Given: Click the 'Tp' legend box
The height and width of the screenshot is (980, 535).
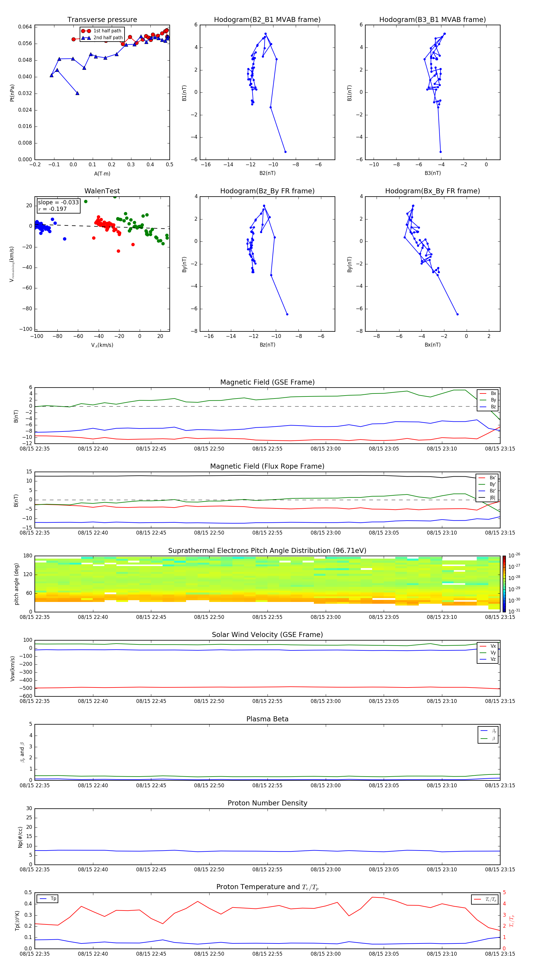Looking at the screenshot, I should click(48, 899).
